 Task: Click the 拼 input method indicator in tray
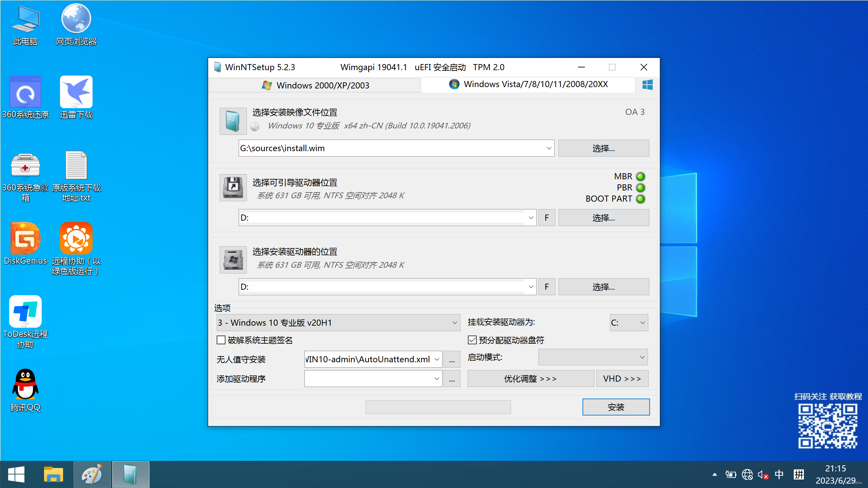(x=798, y=474)
